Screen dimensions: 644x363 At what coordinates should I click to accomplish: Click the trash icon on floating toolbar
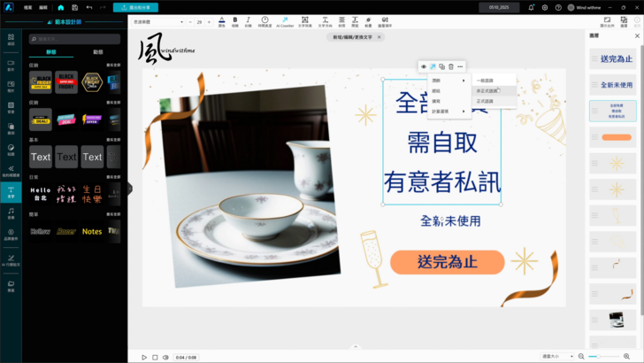pyautogui.click(x=451, y=66)
